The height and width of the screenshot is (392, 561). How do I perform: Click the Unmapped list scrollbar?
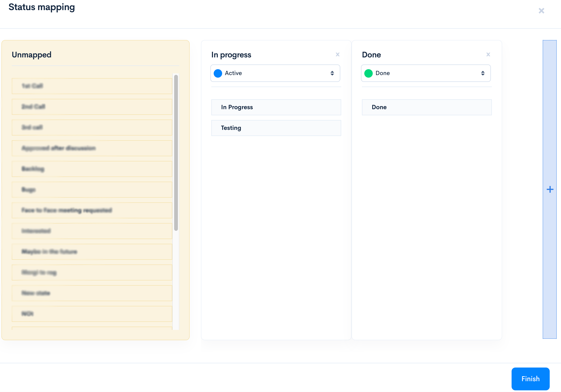(x=176, y=153)
